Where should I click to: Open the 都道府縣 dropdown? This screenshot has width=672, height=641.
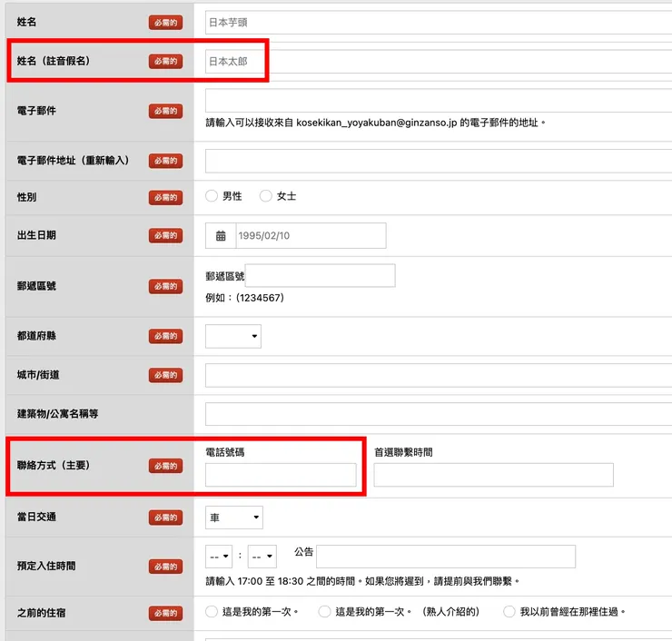point(233,336)
